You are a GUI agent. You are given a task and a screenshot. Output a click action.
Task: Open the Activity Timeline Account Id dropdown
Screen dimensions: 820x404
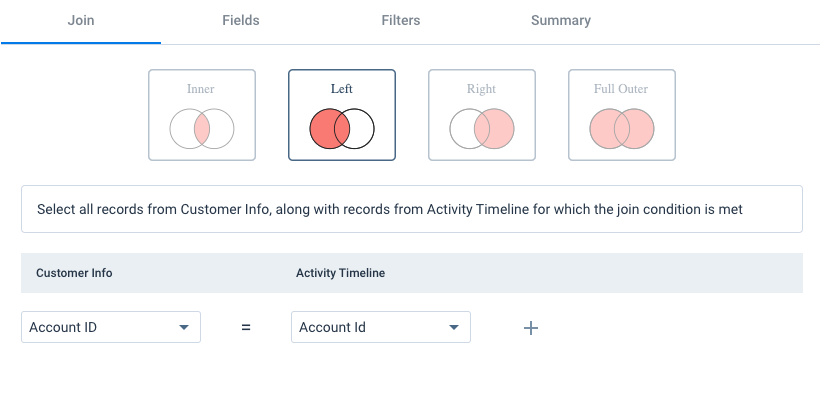click(381, 327)
